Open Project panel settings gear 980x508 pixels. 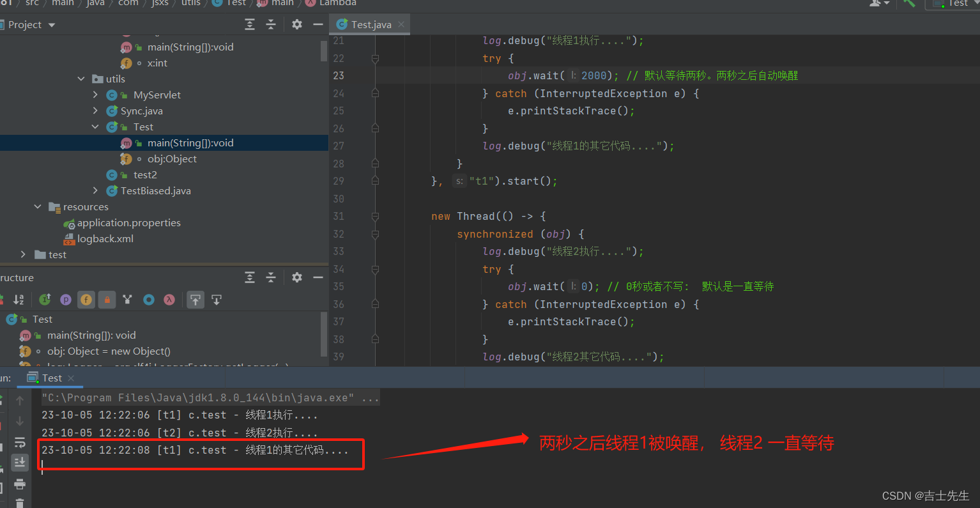[x=297, y=24]
